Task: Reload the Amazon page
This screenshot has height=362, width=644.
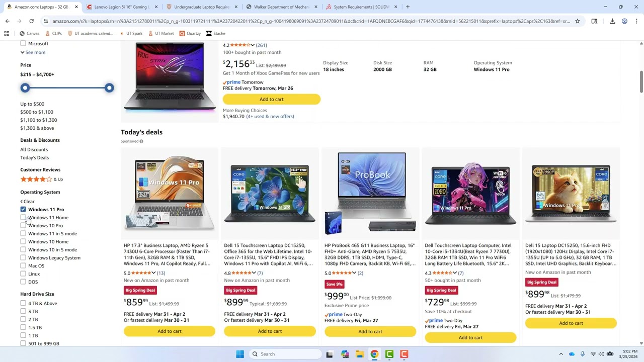Action: tap(31, 21)
